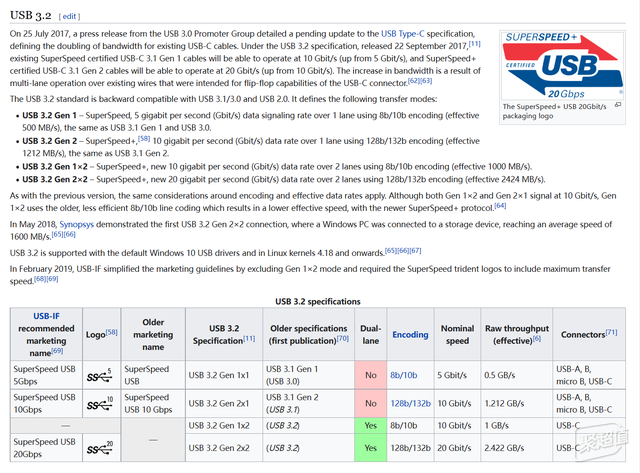
Task: Click '1.212 GB/s' throughput cell
Action: 517,403
